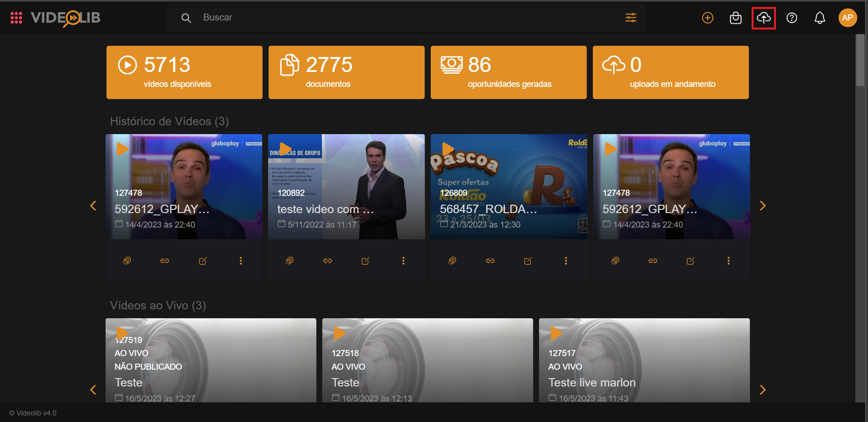868x422 pixels.
Task: Copy link icon under first 127478 video
Action: click(x=164, y=261)
